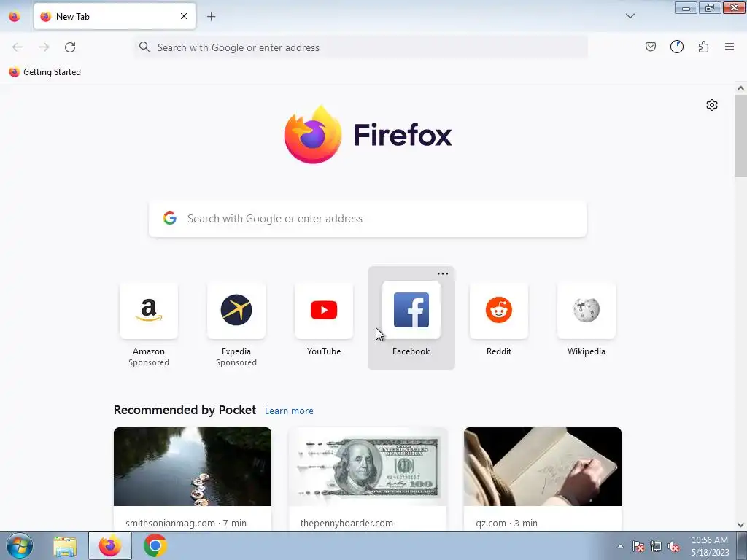
Task: Reload the current page
Action: click(x=70, y=47)
